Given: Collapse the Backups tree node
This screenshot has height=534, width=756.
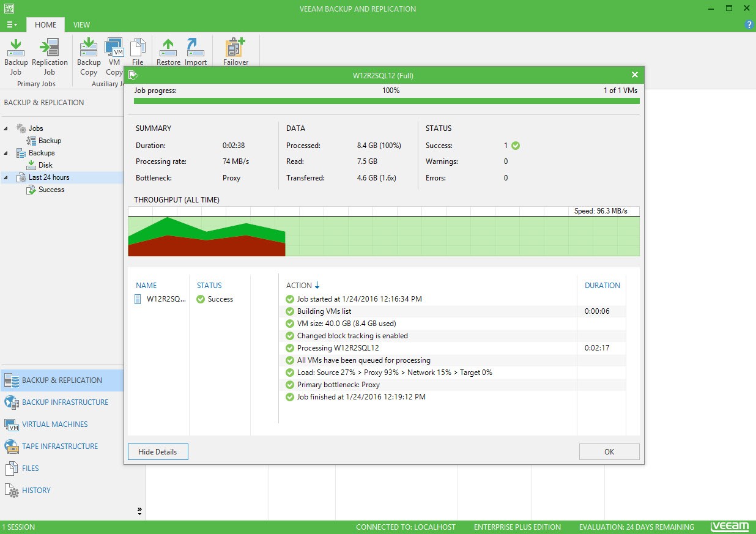Looking at the screenshot, I should pos(6,153).
